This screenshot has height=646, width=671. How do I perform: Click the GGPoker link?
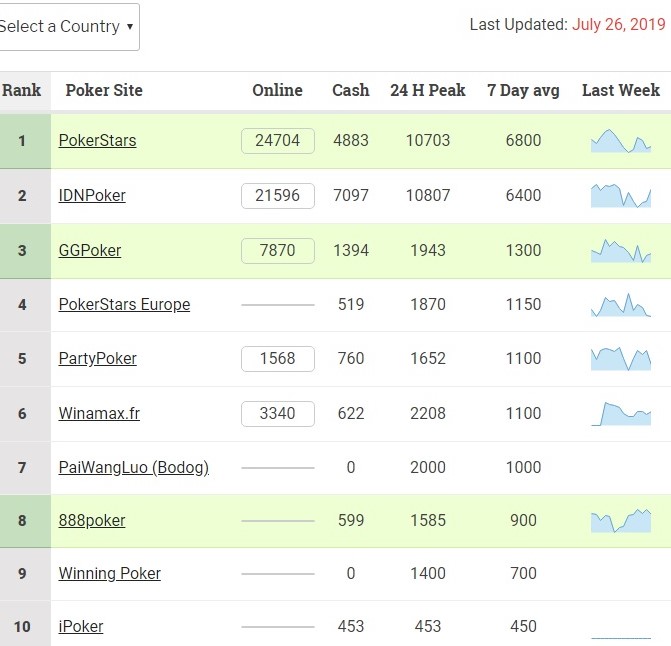pyautogui.click(x=89, y=251)
